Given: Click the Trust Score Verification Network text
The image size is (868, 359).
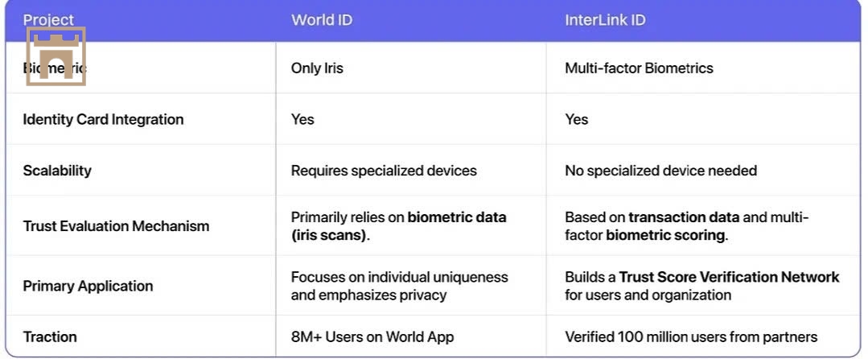Looking at the screenshot, I should (x=729, y=277).
